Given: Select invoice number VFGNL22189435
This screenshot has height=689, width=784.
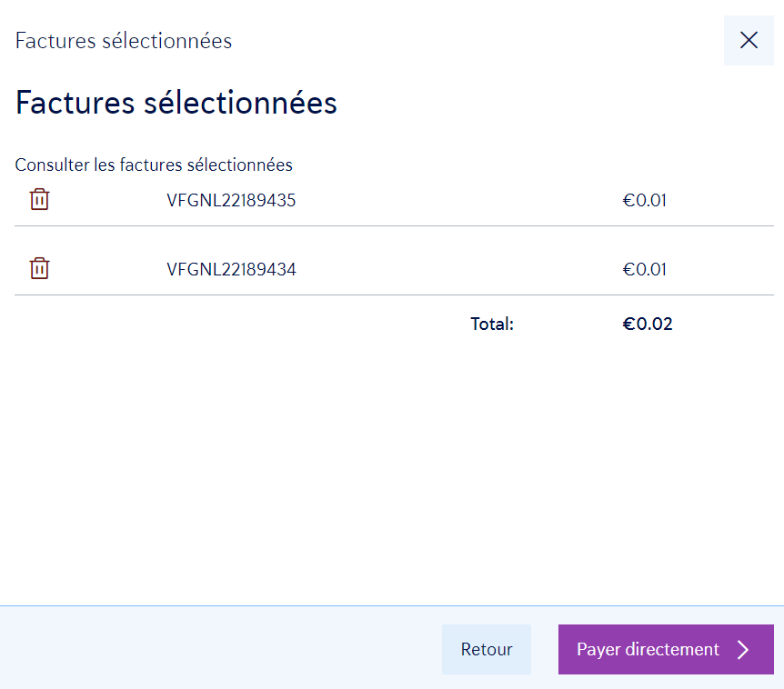Looking at the screenshot, I should pos(231,201).
